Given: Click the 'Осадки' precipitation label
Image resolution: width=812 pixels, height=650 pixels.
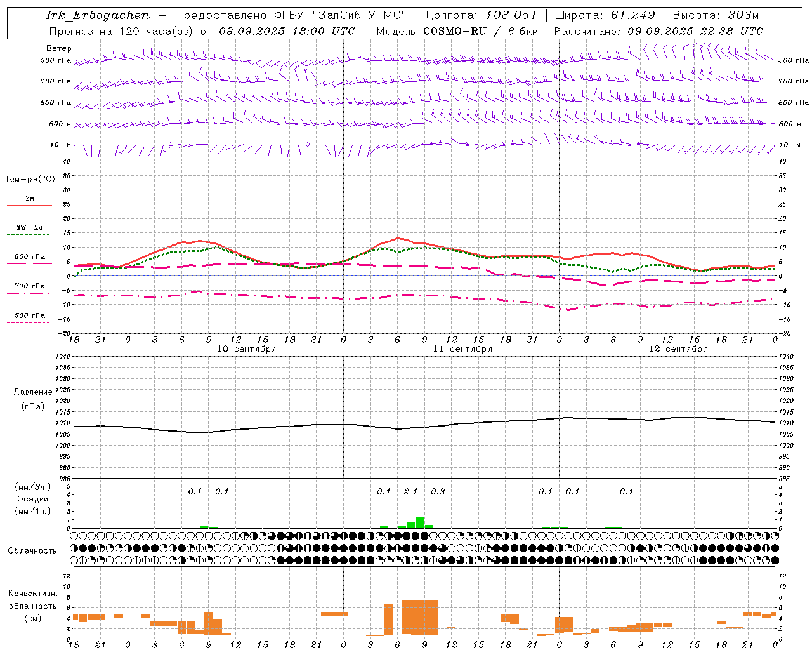Looking at the screenshot, I should (x=33, y=499).
